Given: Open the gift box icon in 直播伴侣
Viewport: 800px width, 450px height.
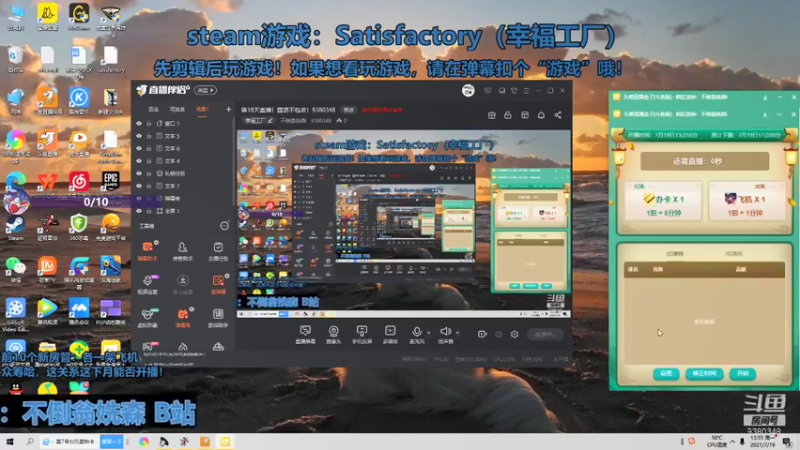Looking at the screenshot, I should 491,115.
